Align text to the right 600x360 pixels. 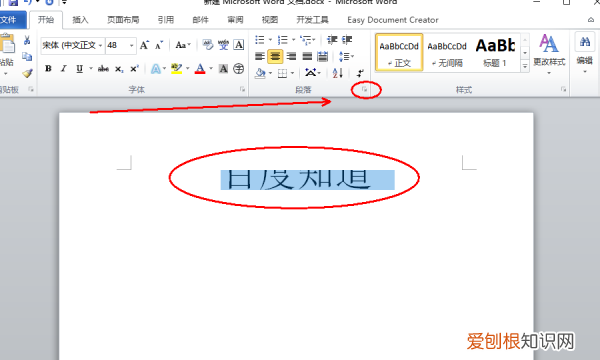click(x=291, y=57)
